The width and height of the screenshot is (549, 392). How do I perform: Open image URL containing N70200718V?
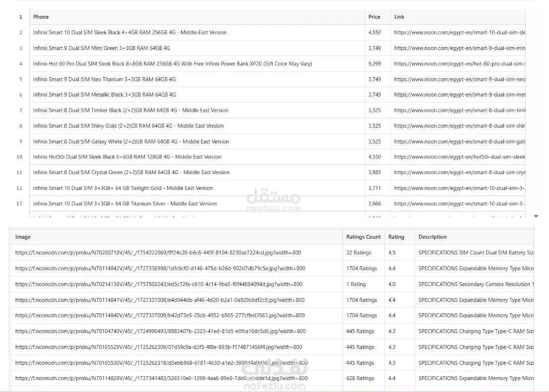158,252
